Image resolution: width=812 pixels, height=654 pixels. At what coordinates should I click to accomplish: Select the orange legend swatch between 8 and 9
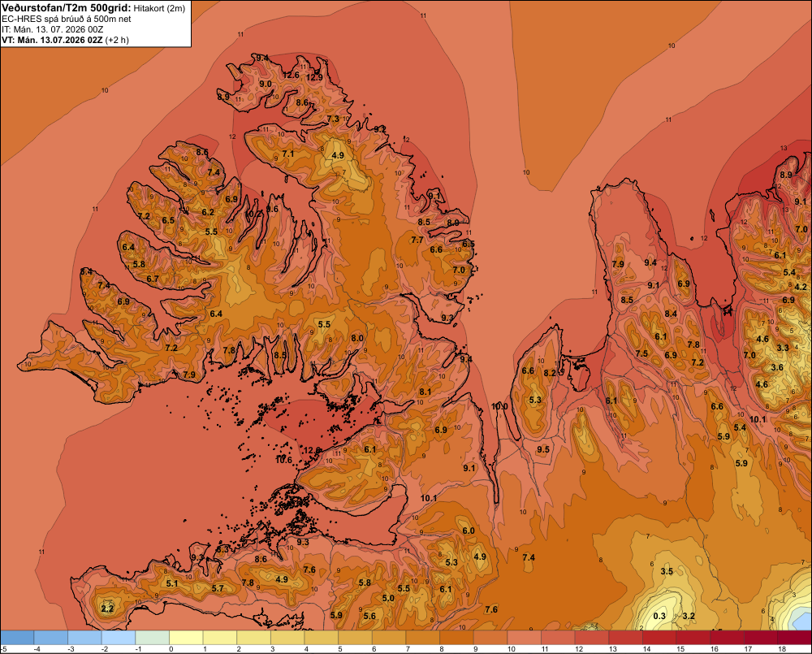tap(456, 638)
